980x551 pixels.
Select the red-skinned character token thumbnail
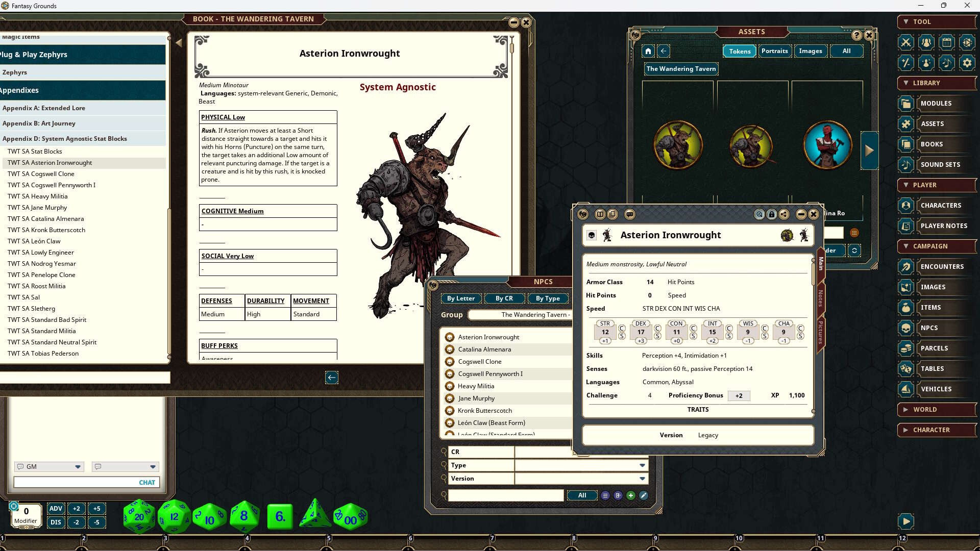click(827, 145)
